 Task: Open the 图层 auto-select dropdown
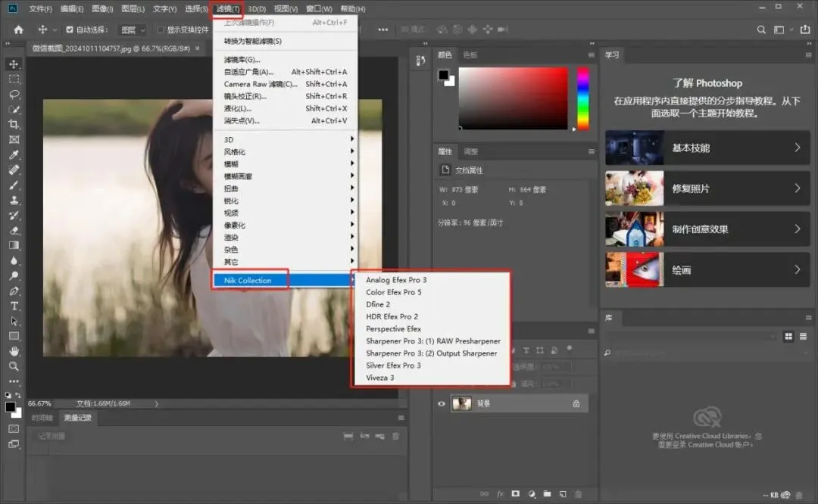point(133,30)
